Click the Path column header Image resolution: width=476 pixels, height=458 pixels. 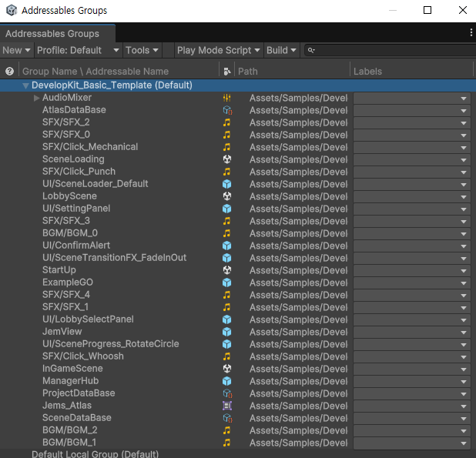coord(248,72)
